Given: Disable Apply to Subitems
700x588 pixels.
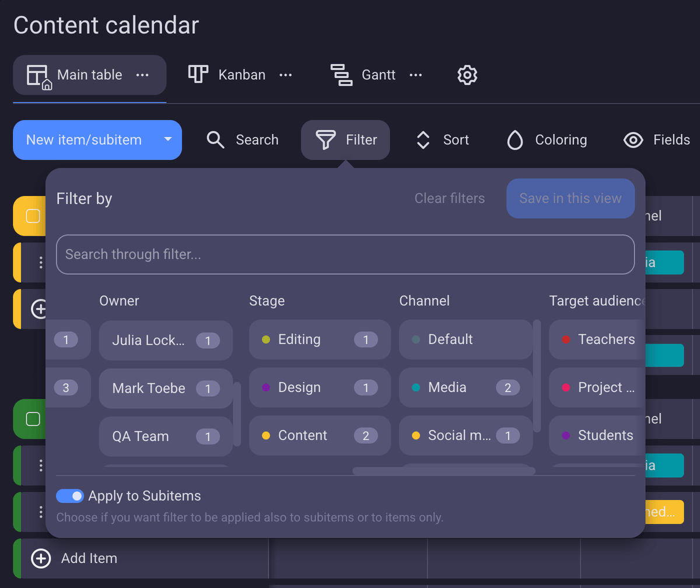Looking at the screenshot, I should point(70,496).
